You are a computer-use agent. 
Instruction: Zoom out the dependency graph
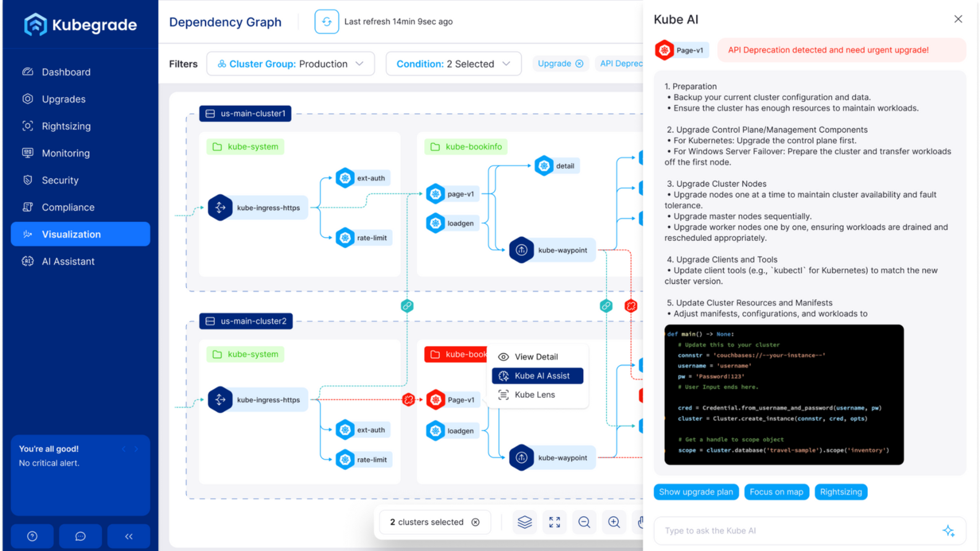(x=584, y=522)
